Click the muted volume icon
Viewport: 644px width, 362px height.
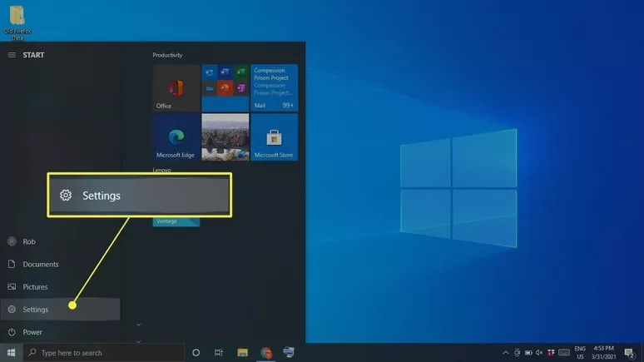(539, 353)
